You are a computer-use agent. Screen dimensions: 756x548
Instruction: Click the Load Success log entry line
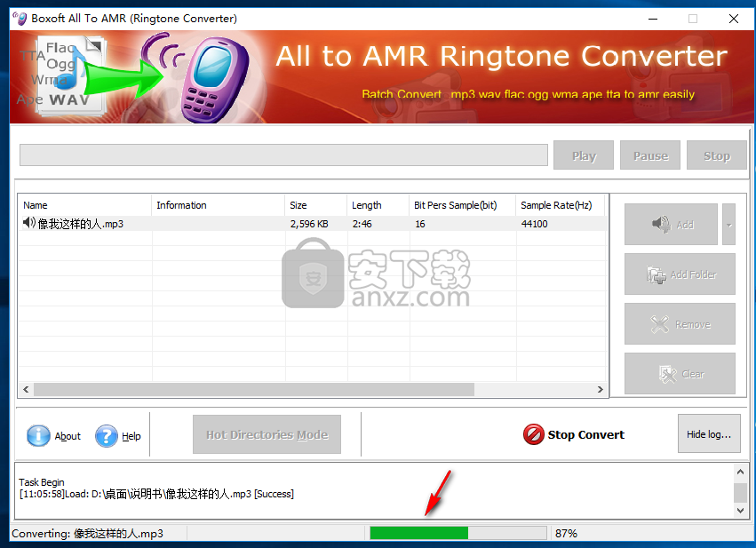[x=156, y=494]
